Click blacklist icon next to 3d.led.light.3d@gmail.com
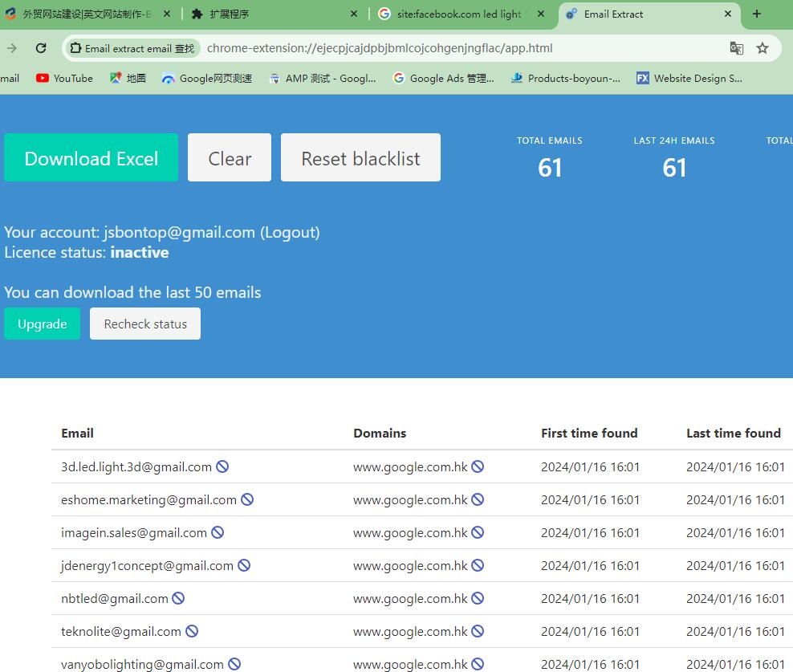Image resolution: width=793 pixels, height=672 pixels. point(222,466)
